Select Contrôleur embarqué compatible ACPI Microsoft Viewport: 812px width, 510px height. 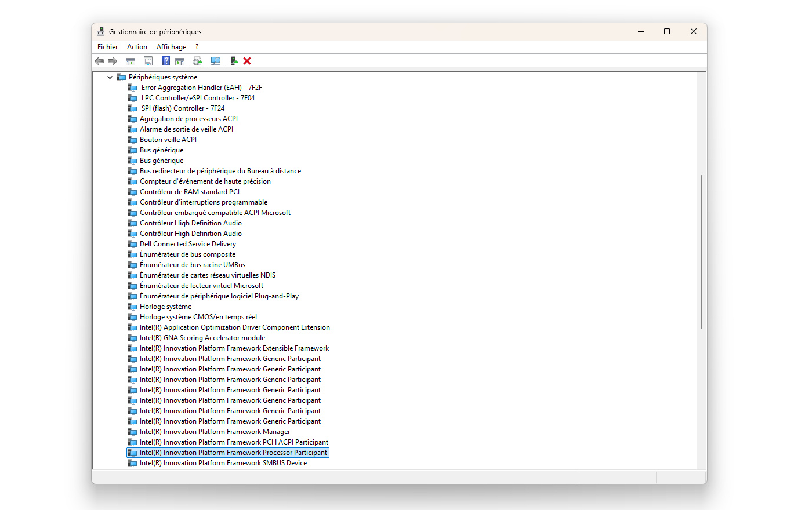pos(215,213)
